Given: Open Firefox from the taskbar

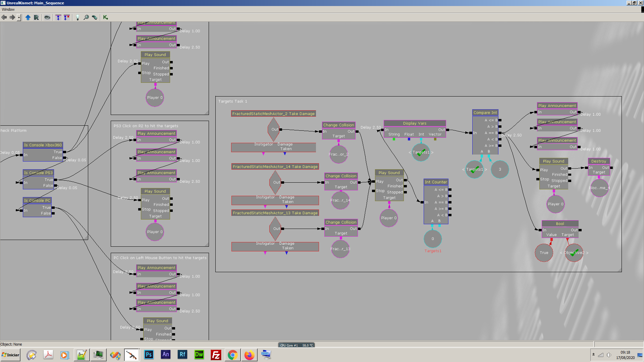Looking at the screenshot, I should click(x=249, y=355).
